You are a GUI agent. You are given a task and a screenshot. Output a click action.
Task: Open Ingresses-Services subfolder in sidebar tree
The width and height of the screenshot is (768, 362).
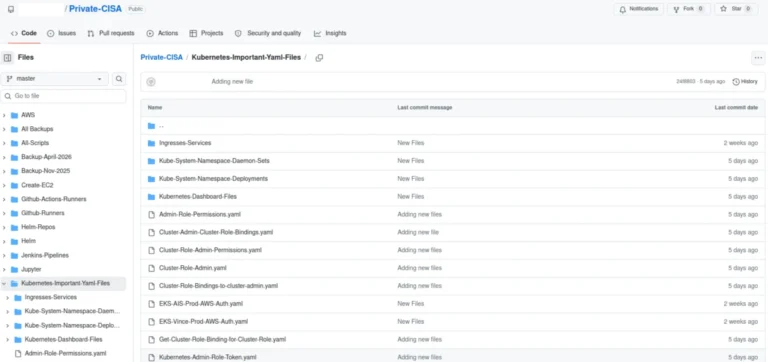pos(50,297)
